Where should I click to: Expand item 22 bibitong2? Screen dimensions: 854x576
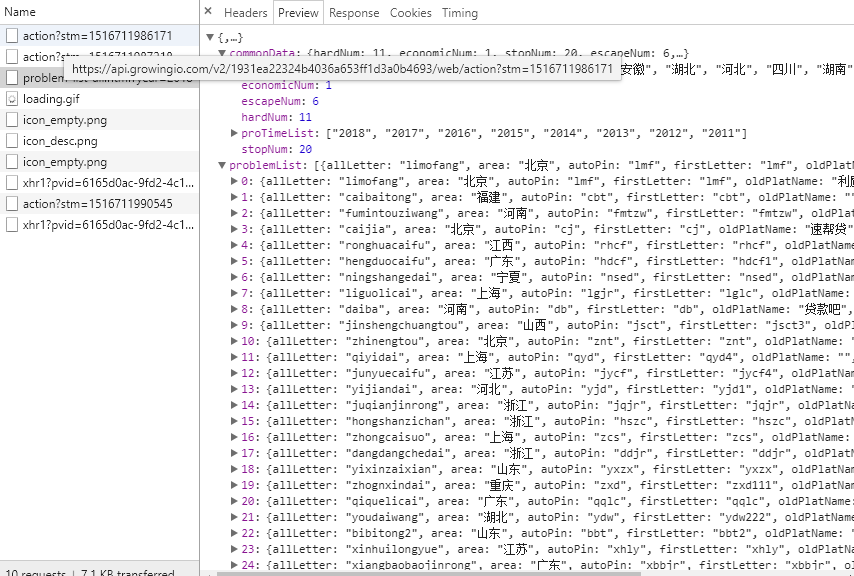pos(234,533)
